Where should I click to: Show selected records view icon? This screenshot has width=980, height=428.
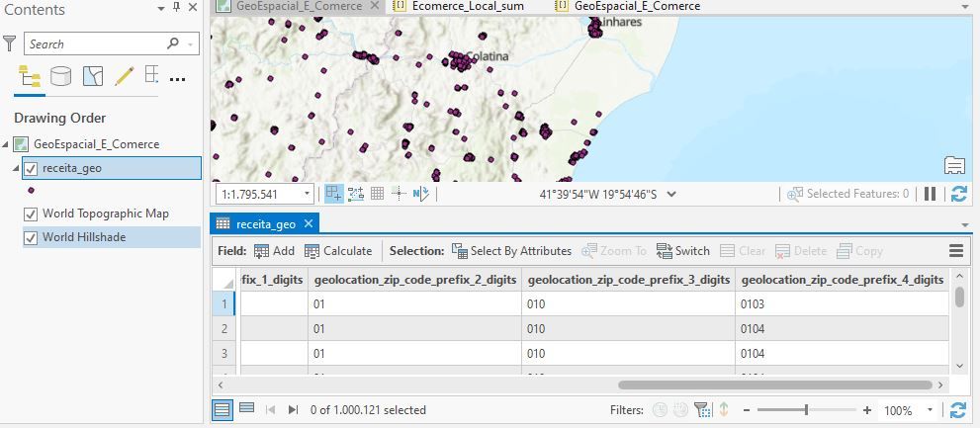tap(247, 408)
